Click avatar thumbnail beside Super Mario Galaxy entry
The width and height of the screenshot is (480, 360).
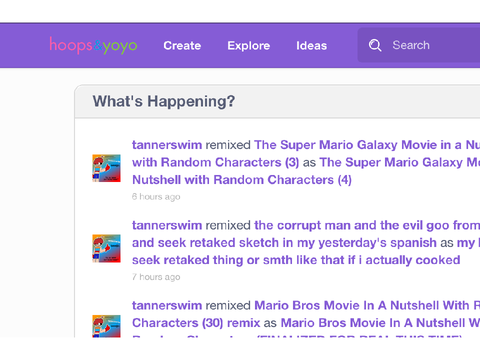pyautogui.click(x=106, y=168)
